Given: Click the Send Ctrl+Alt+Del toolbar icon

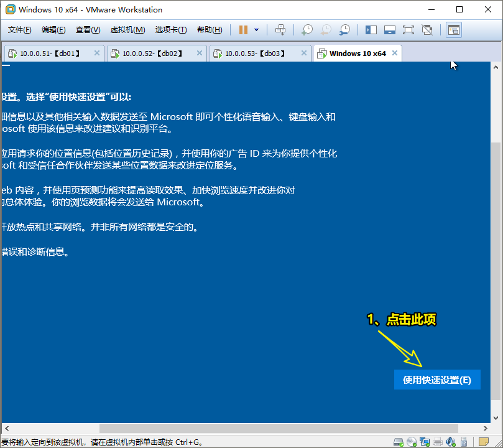Looking at the screenshot, I should (x=280, y=30).
